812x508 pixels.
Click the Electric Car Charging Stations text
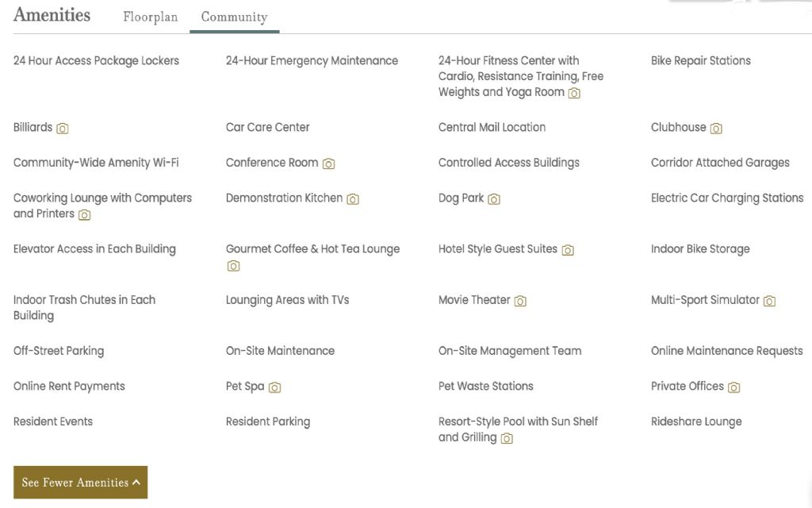coord(726,198)
